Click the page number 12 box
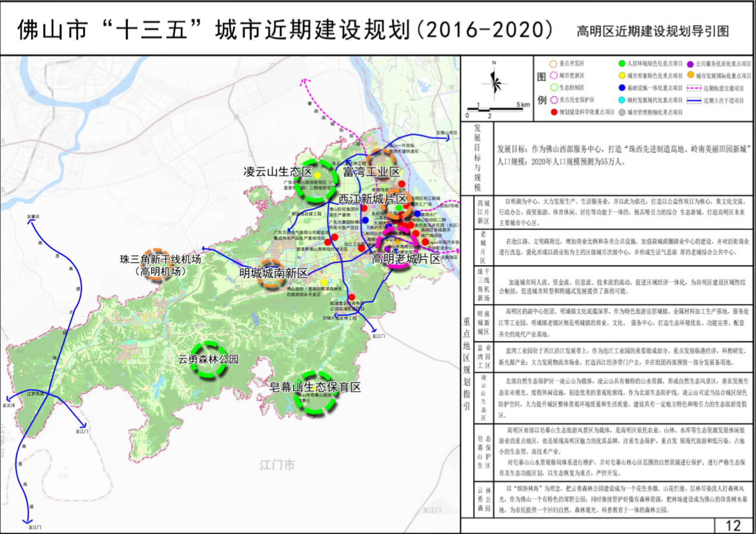Screen dimensions: 756x534 coord(734,525)
